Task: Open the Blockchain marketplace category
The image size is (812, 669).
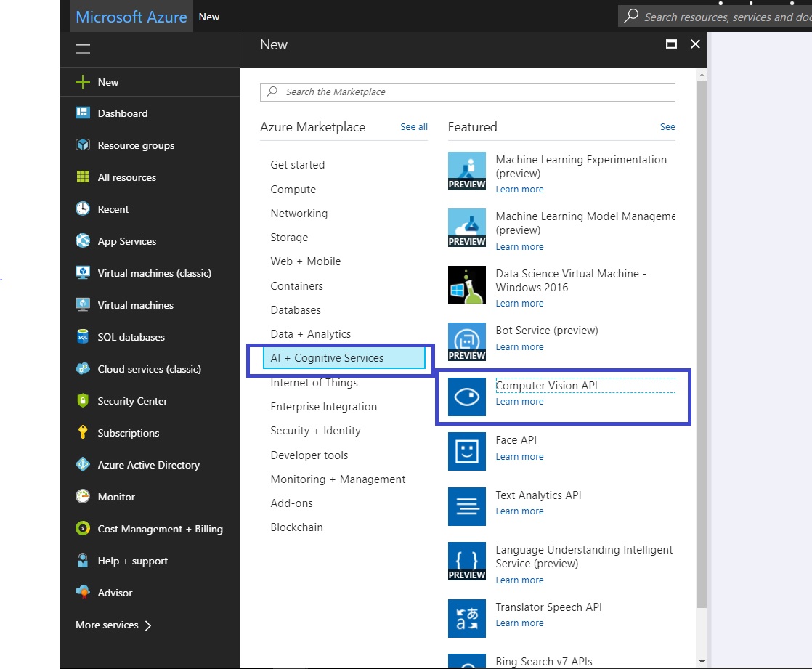Action: click(297, 527)
